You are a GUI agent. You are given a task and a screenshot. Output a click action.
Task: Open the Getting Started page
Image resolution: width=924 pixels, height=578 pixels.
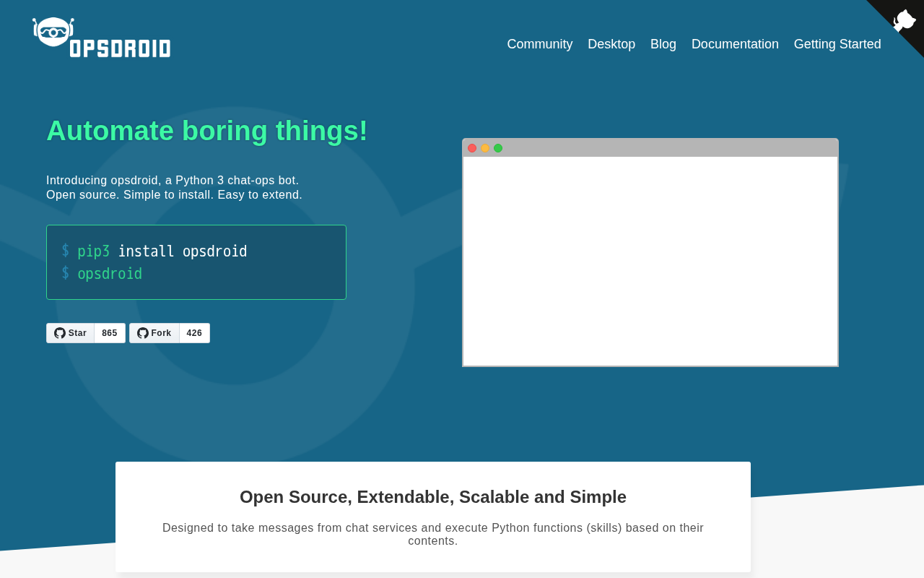click(x=837, y=44)
